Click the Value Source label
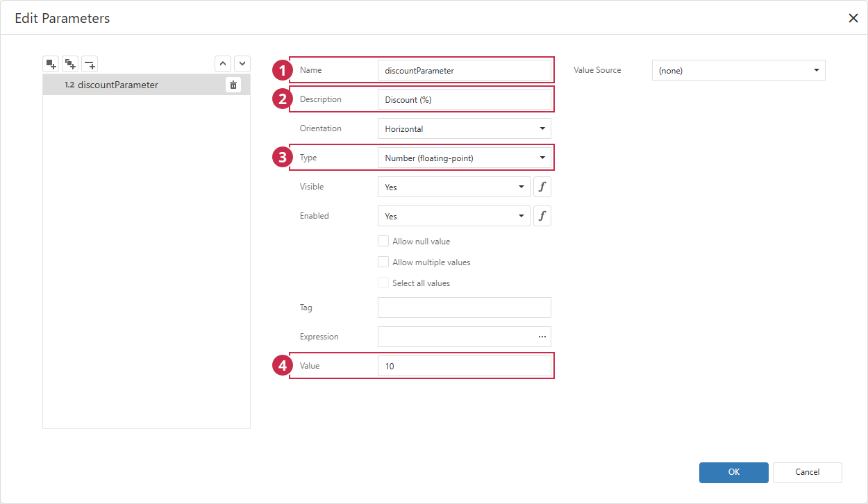 click(597, 70)
